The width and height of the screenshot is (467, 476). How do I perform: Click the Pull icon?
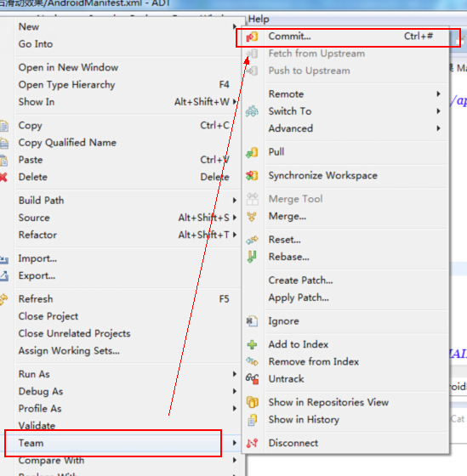(x=252, y=152)
